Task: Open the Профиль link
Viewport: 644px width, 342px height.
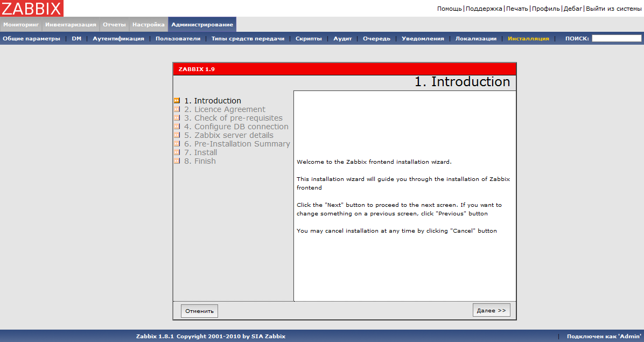Action: [x=546, y=9]
